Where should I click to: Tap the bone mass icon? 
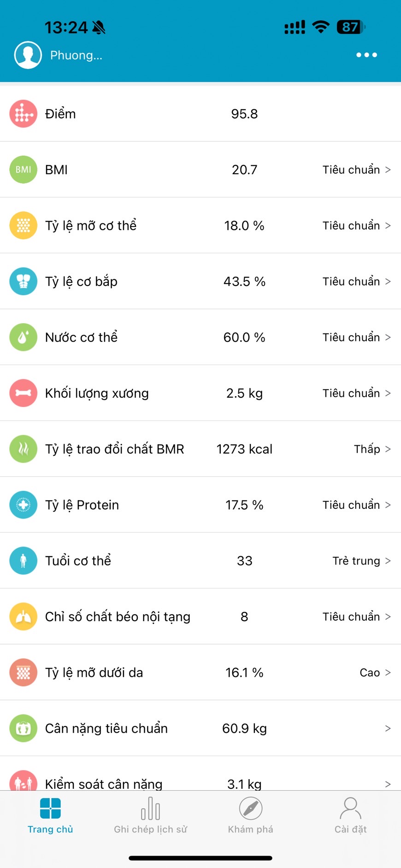(x=24, y=393)
